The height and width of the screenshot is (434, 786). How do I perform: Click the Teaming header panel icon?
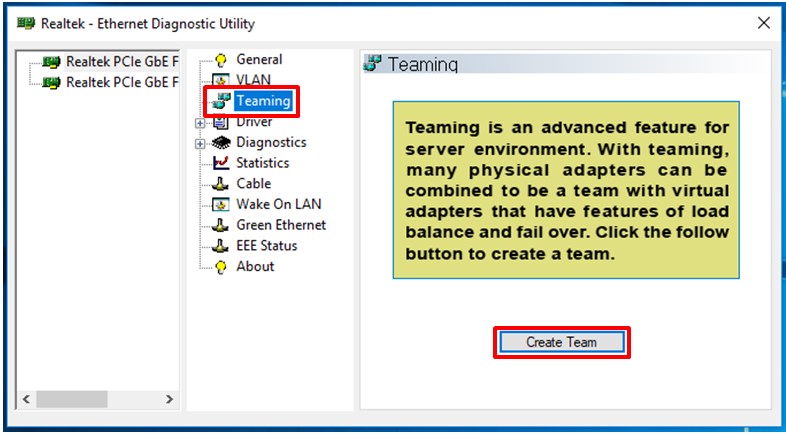click(x=372, y=64)
